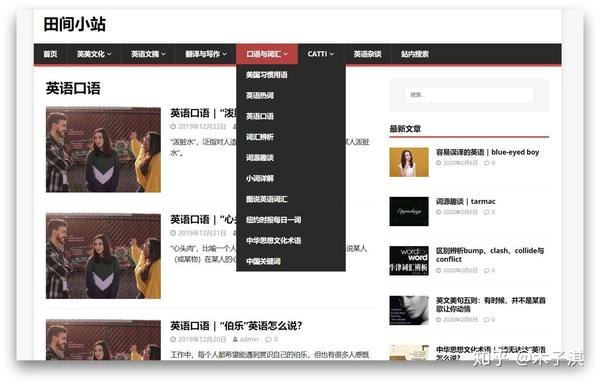Screen dimensions: 600x384
Task: Open the article title 英语口语 | "伯乐"英语怎么说?
Action: 236,326
